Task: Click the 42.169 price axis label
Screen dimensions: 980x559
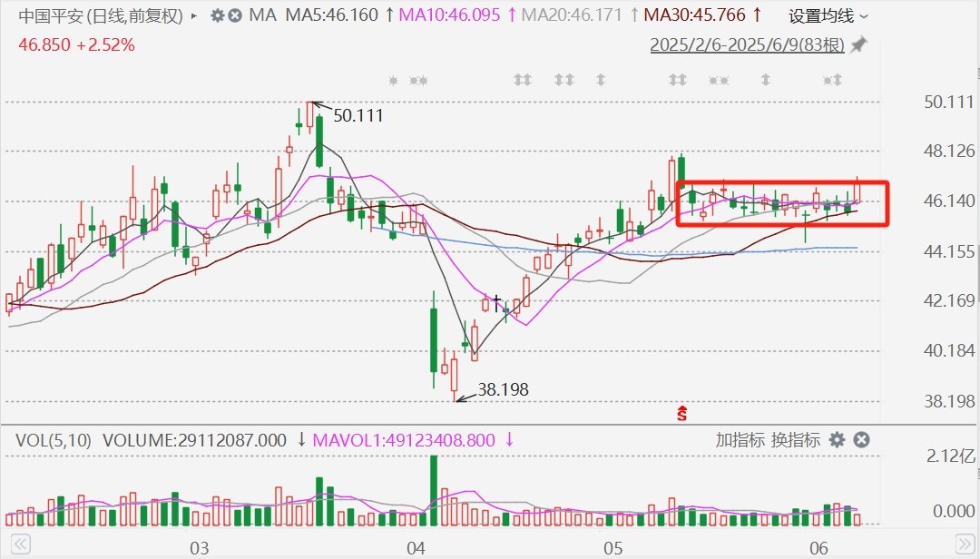Action: click(949, 300)
